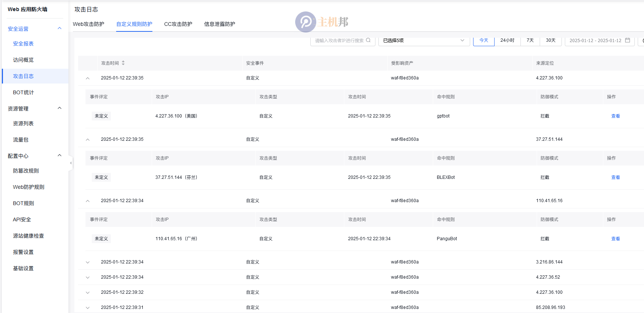Open 资源列表 in the sidebar
The width and height of the screenshot is (644, 313).
[23, 123]
